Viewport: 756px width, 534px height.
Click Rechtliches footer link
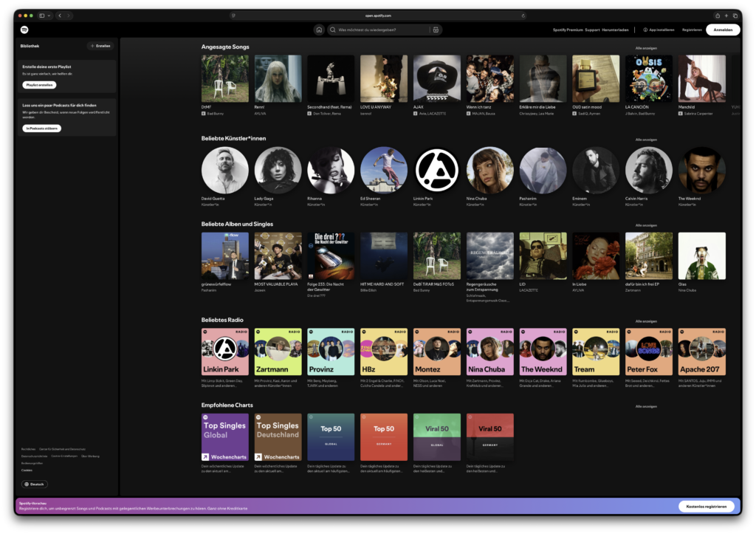point(29,449)
